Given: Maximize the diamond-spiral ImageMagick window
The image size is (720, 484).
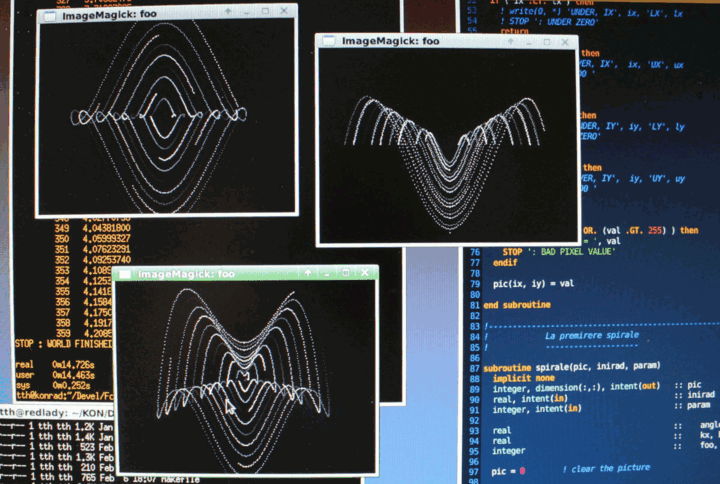Looking at the screenshot, I should click(265, 11).
